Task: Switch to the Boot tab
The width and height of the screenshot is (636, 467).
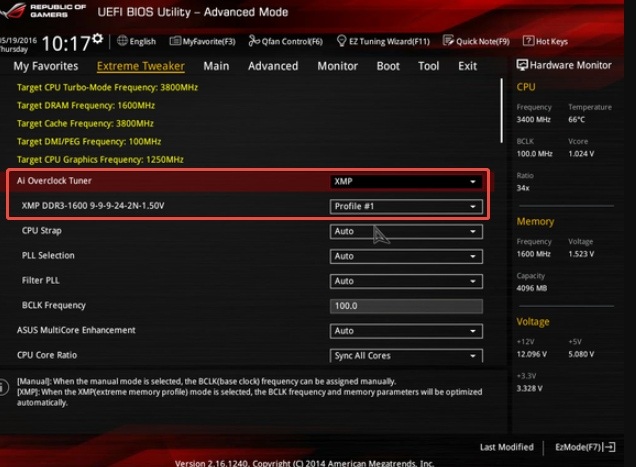Action: (388, 66)
